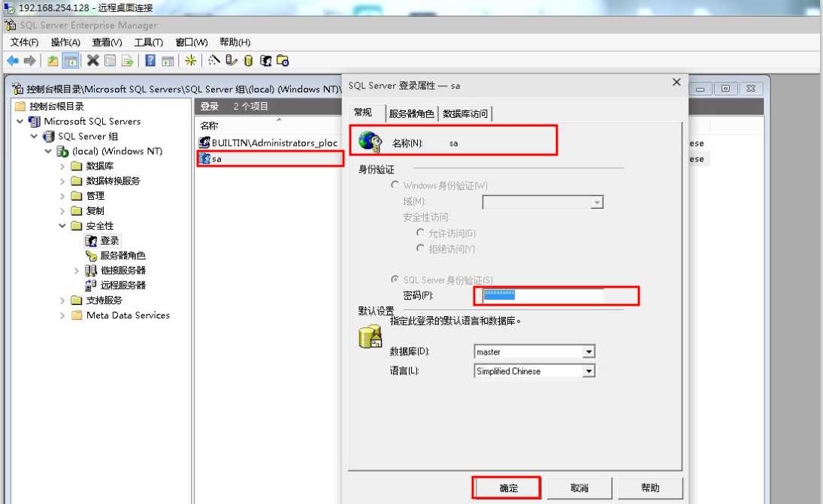Select the Windows 身份验证 radio button
The height and width of the screenshot is (504, 823).
point(395,185)
